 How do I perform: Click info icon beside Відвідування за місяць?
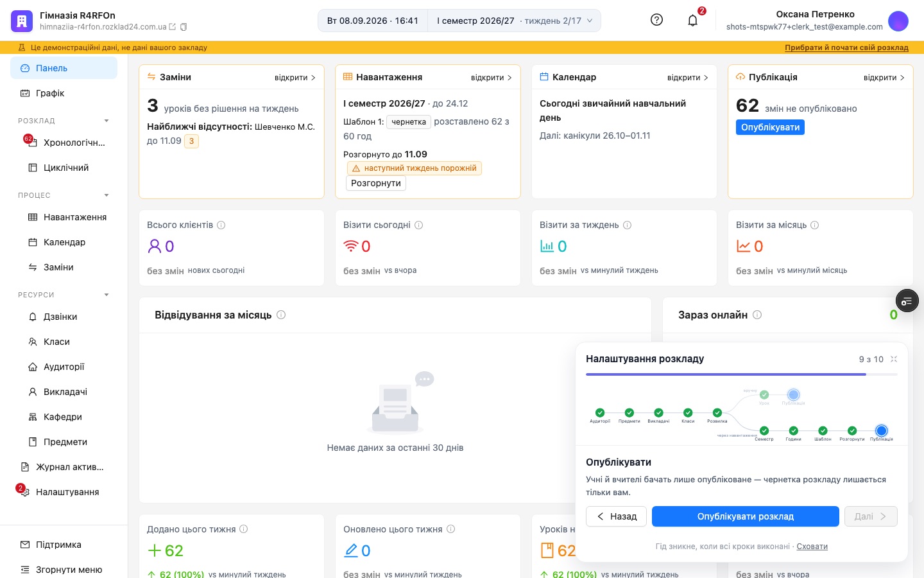pos(281,315)
